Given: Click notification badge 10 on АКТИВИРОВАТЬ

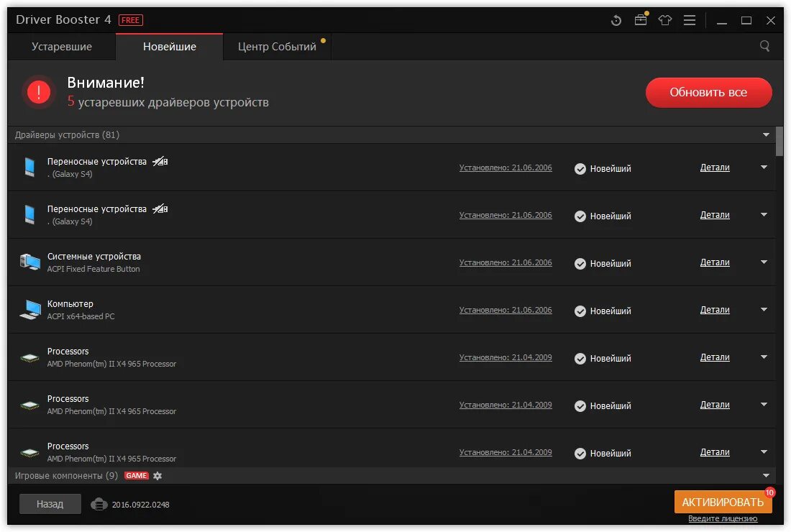Looking at the screenshot, I should tap(769, 492).
